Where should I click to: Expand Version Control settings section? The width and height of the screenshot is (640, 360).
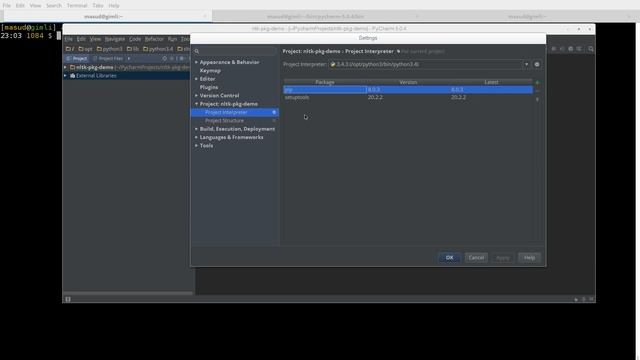tap(196, 96)
